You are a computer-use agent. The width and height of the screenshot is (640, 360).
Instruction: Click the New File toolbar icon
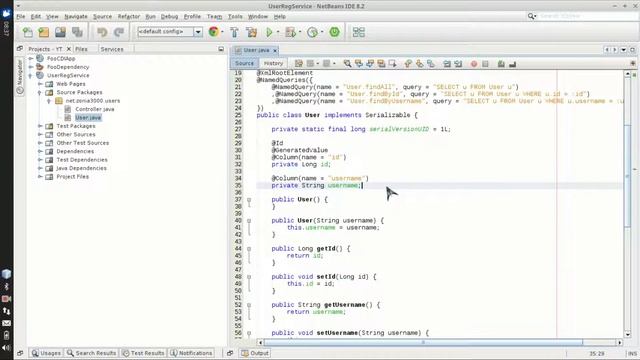point(27,32)
